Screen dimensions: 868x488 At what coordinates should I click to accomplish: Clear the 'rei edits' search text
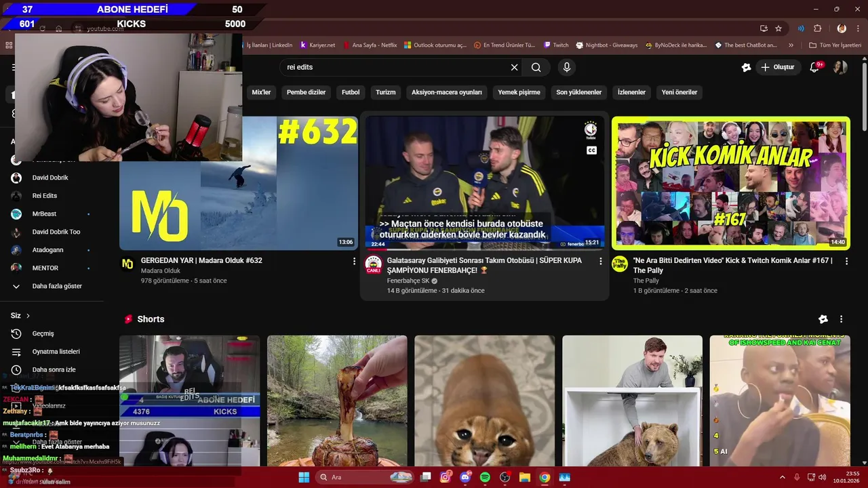[x=514, y=67]
